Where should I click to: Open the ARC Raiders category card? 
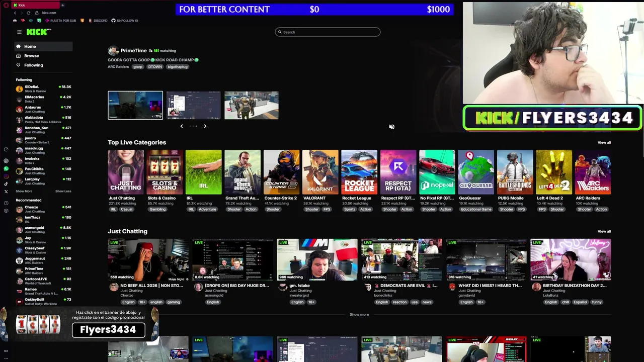coord(593,172)
